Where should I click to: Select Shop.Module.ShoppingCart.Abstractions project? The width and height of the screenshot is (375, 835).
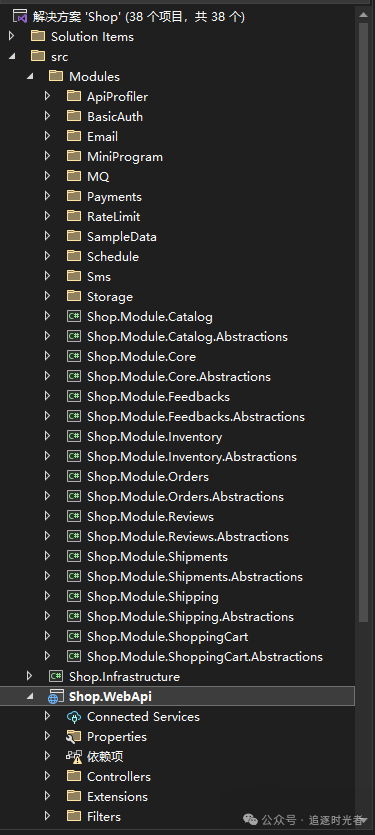tap(205, 657)
